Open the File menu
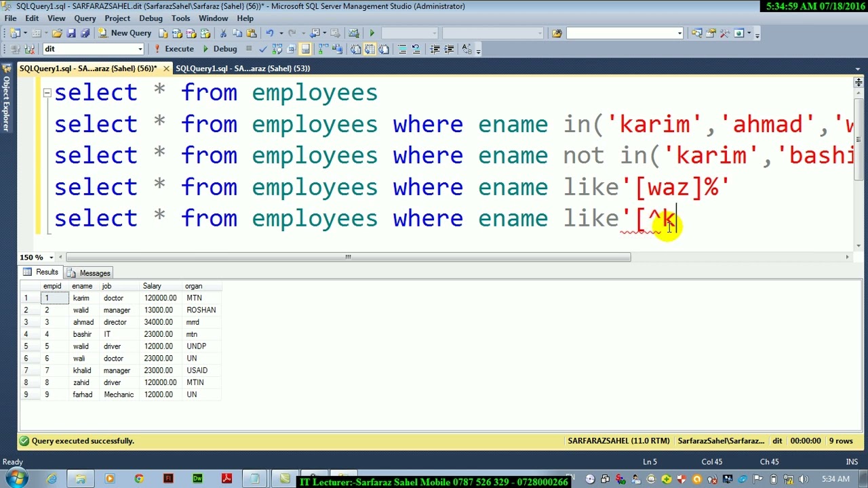This screenshot has height=488, width=868. click(x=10, y=18)
